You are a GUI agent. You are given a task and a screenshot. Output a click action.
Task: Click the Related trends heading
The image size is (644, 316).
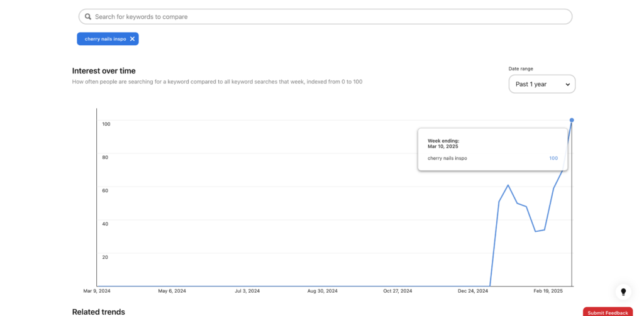99,312
